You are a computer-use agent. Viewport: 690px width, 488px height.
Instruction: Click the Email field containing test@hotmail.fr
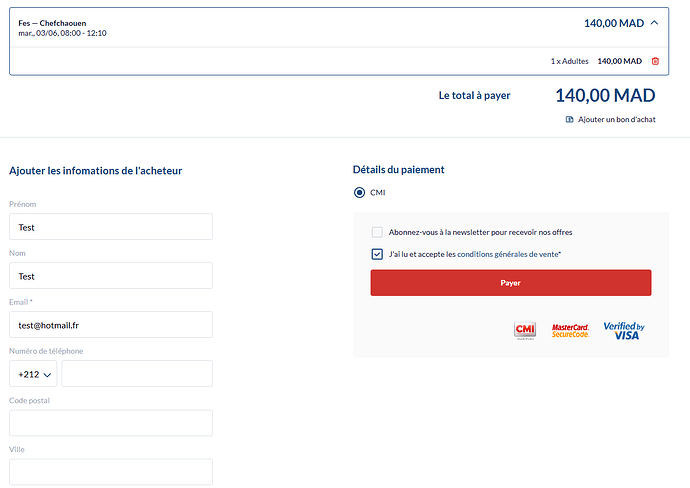[111, 324]
